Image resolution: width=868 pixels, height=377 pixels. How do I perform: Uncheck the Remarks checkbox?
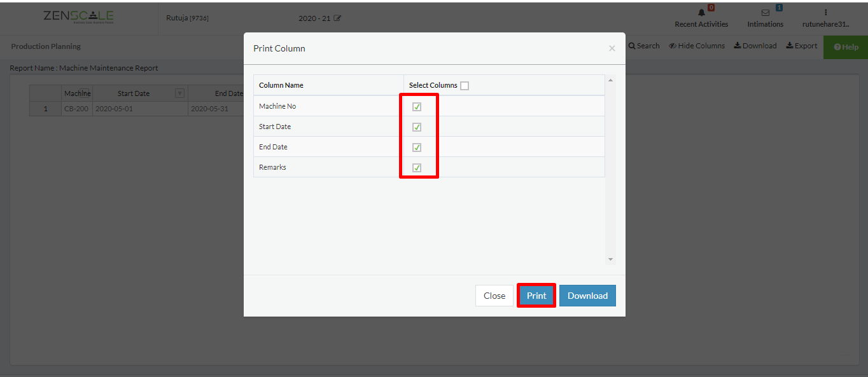[417, 168]
